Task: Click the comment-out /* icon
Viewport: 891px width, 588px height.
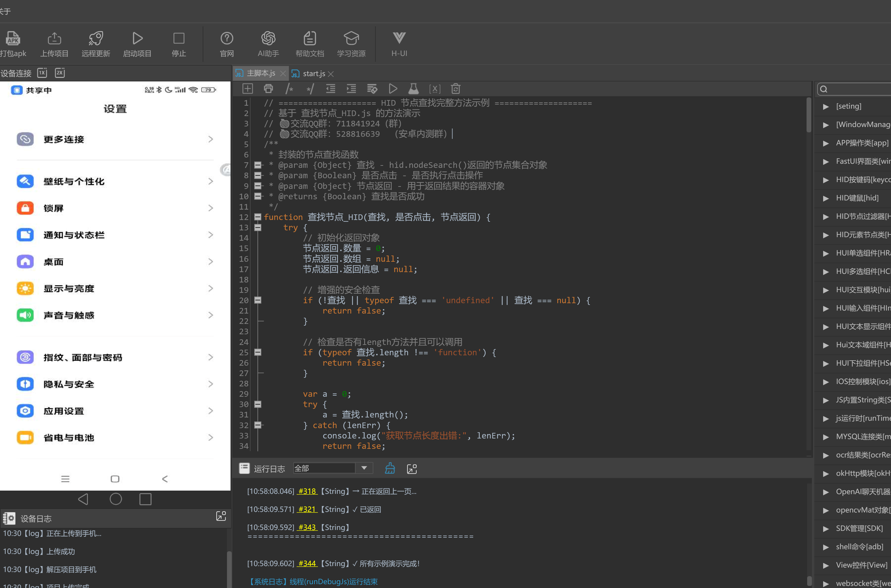Action: point(289,89)
